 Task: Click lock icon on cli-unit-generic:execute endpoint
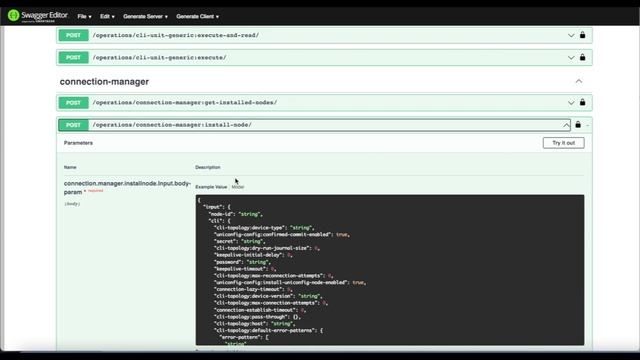click(582, 57)
